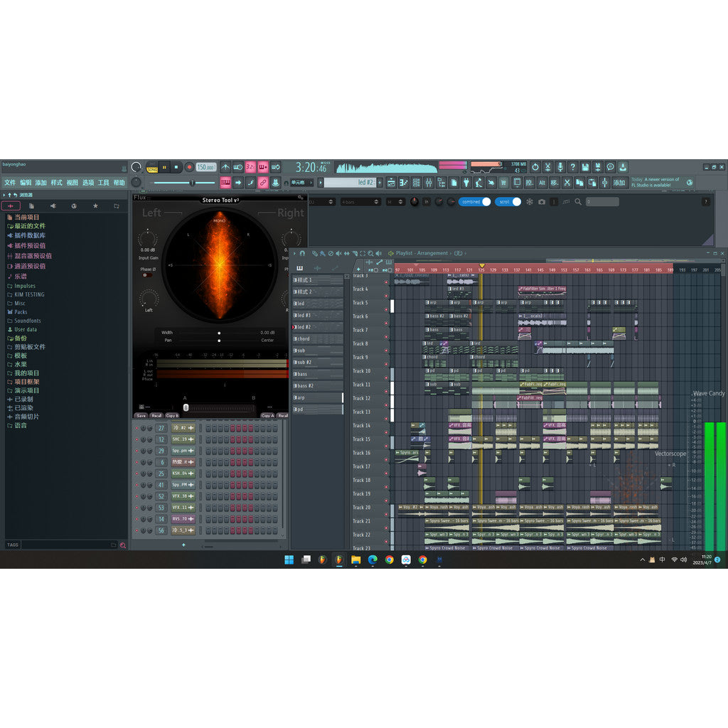
Task: Open the plugin picker plug icon
Action: click(x=466, y=183)
